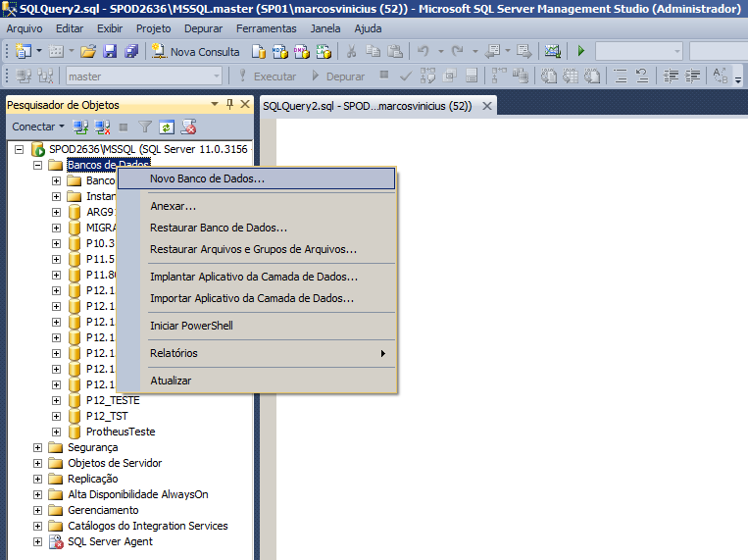Collapse the SPOD2636\MSSQL server node
The width and height of the screenshot is (748, 560).
[x=19, y=149]
